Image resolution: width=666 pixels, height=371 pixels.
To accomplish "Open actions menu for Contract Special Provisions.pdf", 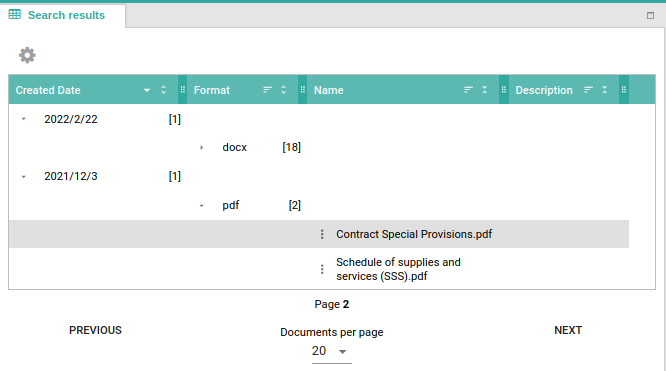I will 322,234.
